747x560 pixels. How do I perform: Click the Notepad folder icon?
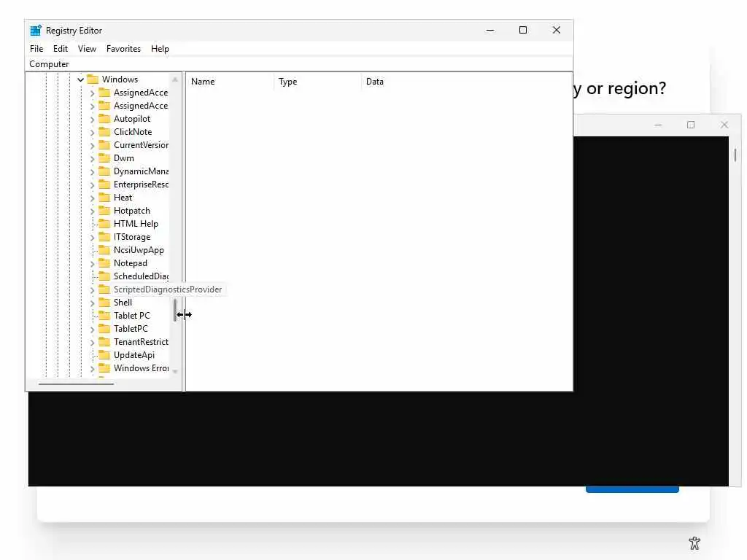click(x=104, y=262)
